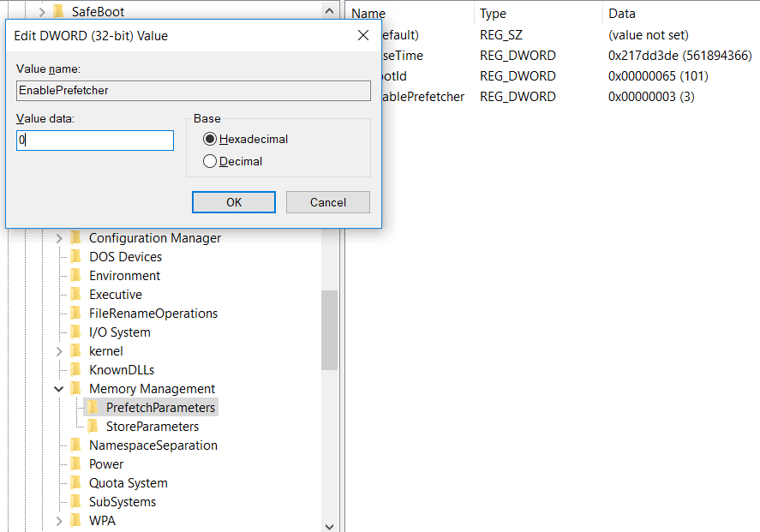Screen dimensions: 760x532
Task: Click the NamespaceSeparation folder icon
Action: [x=76, y=445]
